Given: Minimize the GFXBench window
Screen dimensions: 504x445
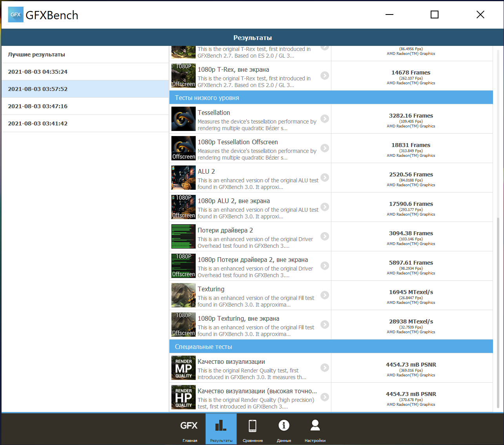Looking at the screenshot, I should point(389,15).
